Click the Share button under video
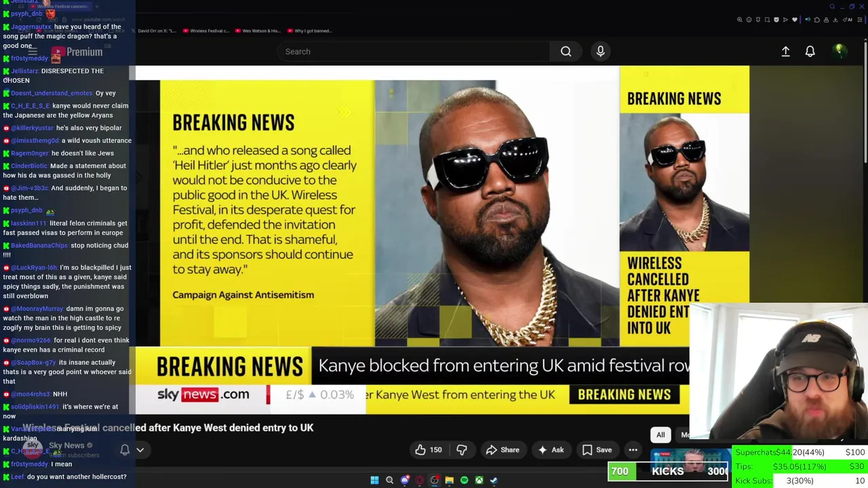The image size is (868, 488). pos(502,450)
